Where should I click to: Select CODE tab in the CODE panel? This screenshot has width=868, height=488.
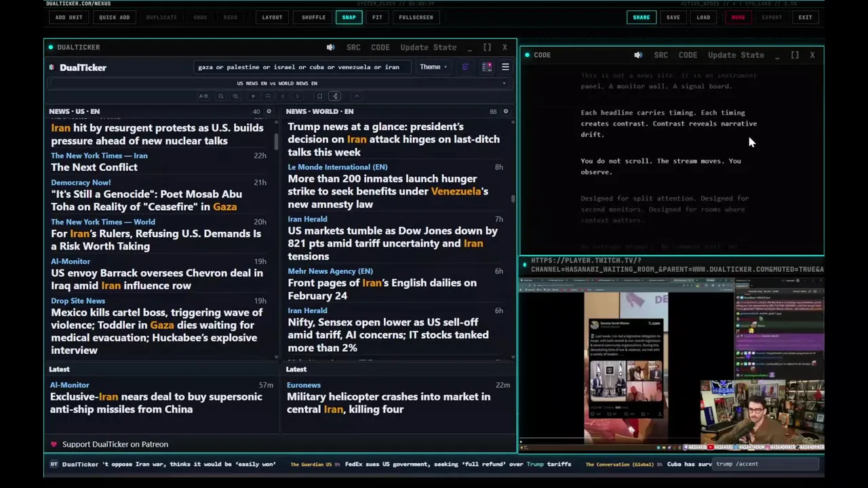tap(688, 55)
